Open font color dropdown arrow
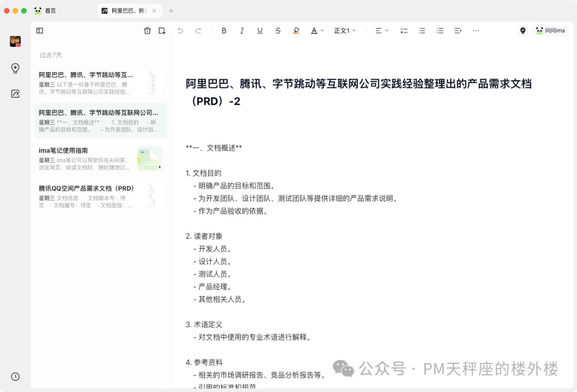 click(x=322, y=30)
